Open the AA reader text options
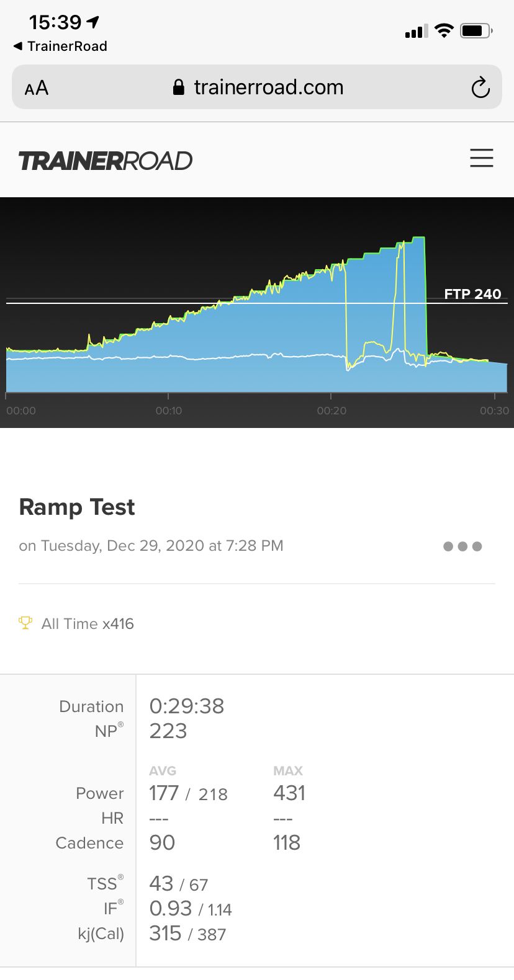The image size is (514, 980). [37, 88]
